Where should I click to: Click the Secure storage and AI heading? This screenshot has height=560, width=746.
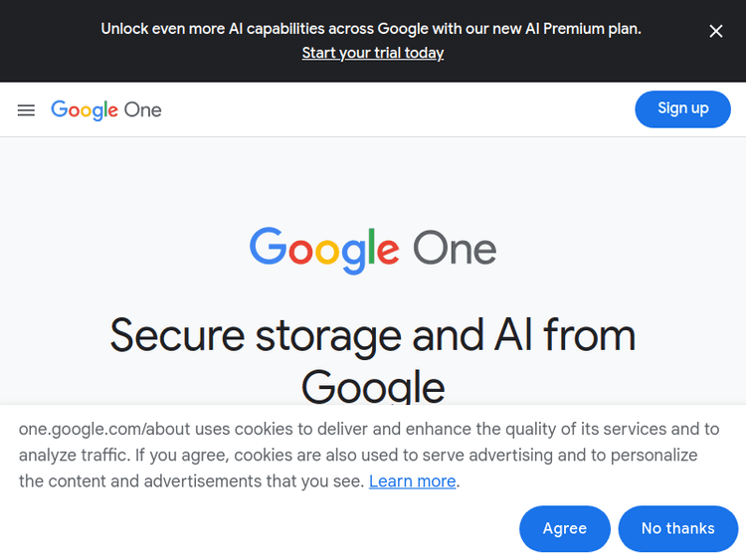click(373, 334)
